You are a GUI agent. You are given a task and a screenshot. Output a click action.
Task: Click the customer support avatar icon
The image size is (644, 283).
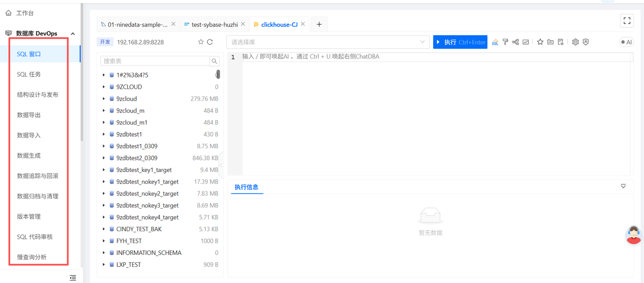(634, 235)
